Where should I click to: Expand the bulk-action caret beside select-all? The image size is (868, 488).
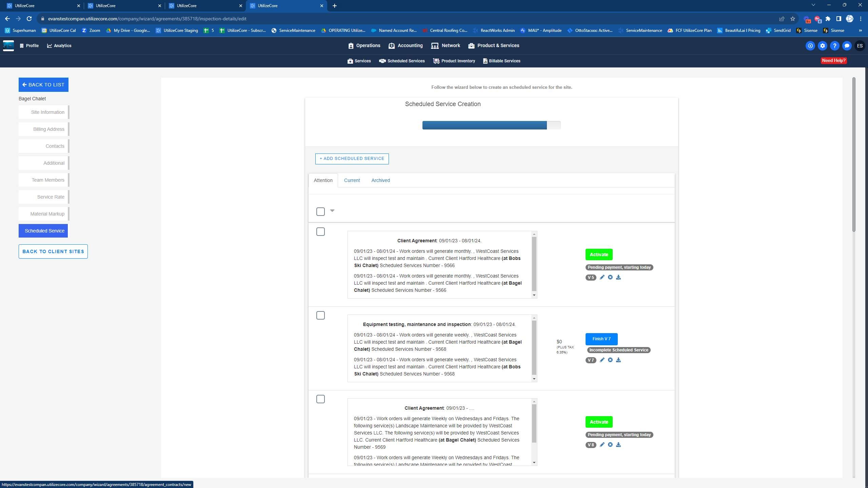tap(332, 211)
